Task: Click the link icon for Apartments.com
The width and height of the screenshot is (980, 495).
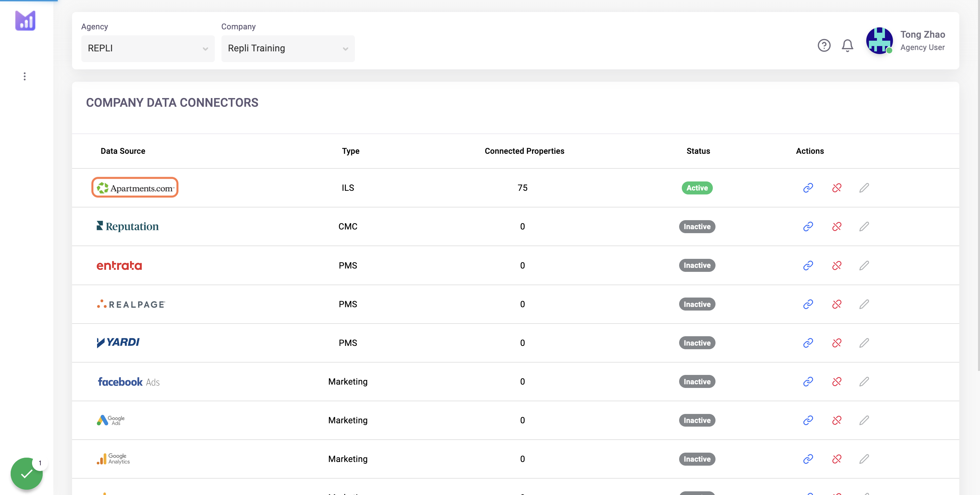Action: pos(808,187)
